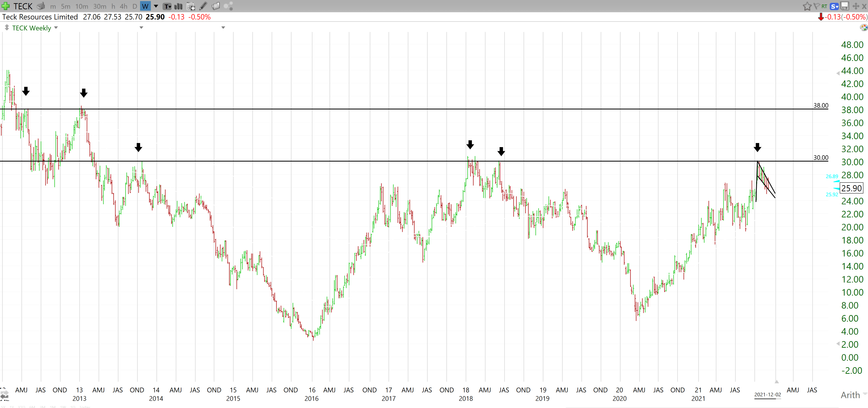Open the chart color palette icon
This screenshot has width=868, height=408.
[x=864, y=28]
